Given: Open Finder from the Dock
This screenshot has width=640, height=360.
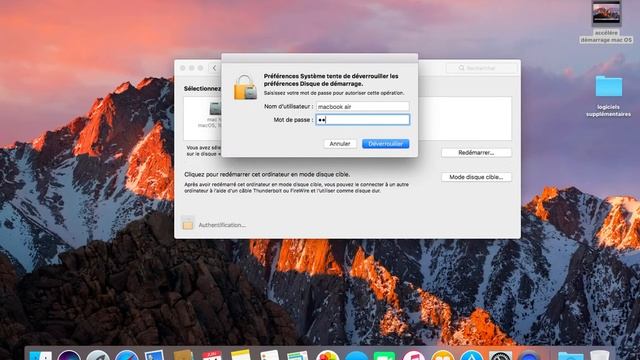Looking at the screenshot, I should (40, 356).
